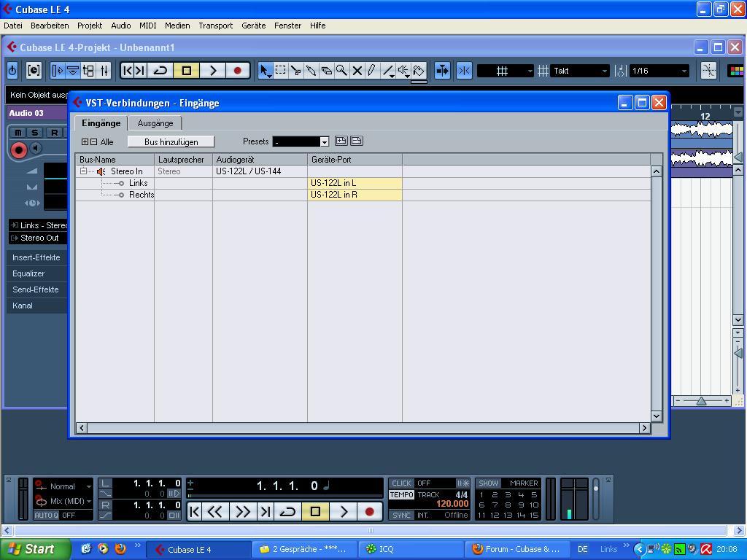Click toolbar go to next marker button
The width and height of the screenshot is (747, 560).
pyautogui.click(x=139, y=71)
